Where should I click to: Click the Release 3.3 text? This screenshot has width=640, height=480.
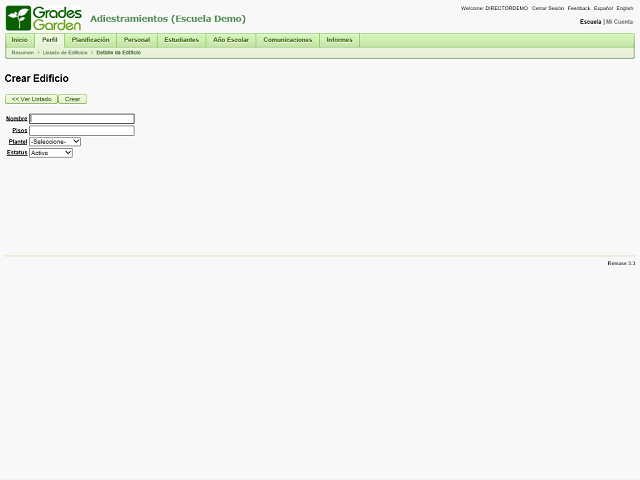[x=621, y=263]
